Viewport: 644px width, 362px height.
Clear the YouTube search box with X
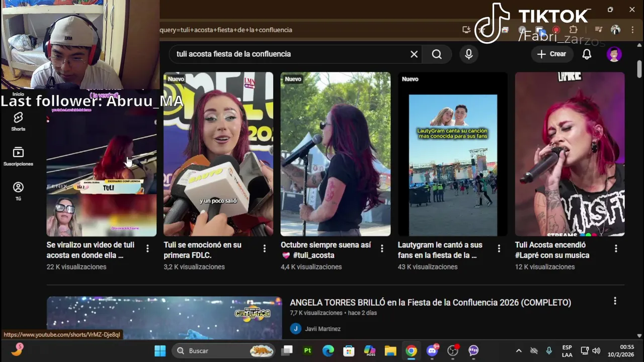point(414,54)
